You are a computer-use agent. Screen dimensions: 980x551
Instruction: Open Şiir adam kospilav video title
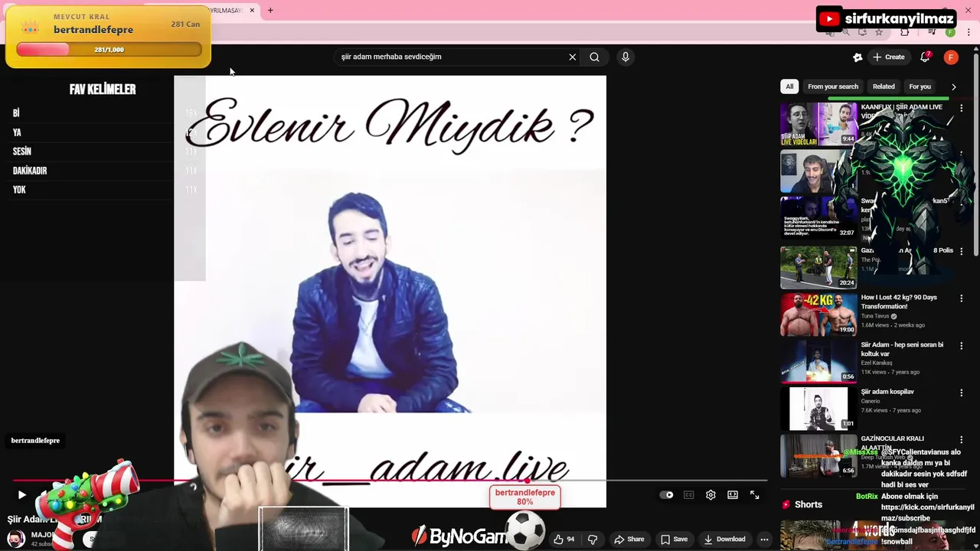tap(887, 392)
